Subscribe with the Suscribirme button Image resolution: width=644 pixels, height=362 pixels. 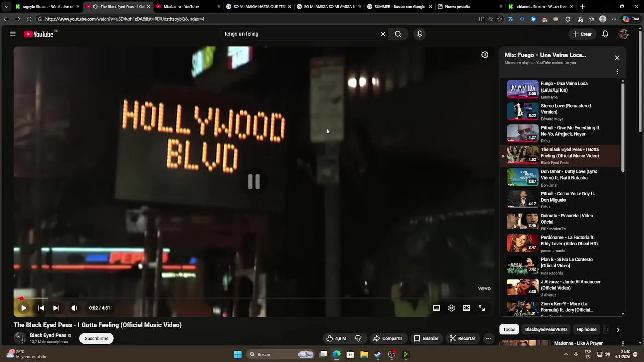click(x=97, y=338)
